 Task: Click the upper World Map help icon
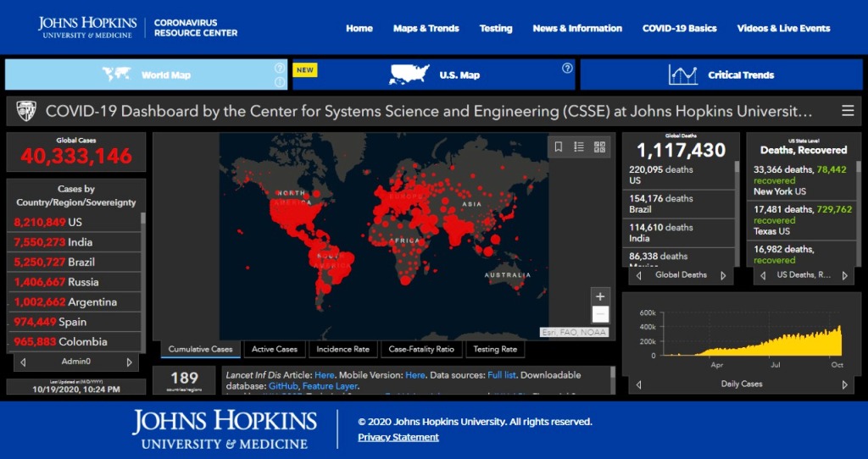click(x=280, y=68)
